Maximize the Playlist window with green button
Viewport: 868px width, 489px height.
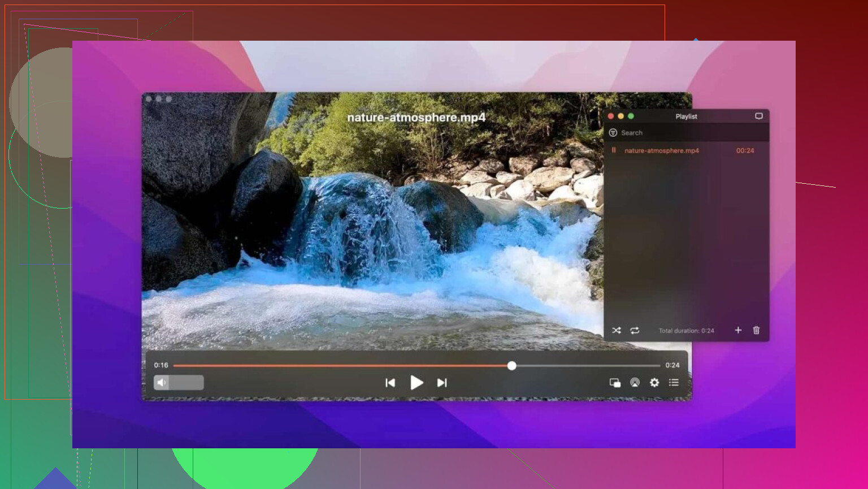[x=631, y=116]
